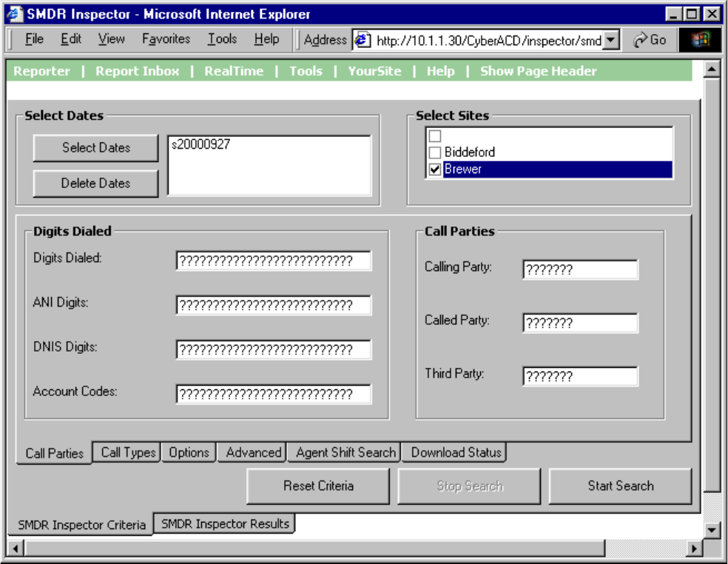Screen dimensions: 728x564
Task: Uncheck the Brewer site checkbox
Action: click(435, 169)
